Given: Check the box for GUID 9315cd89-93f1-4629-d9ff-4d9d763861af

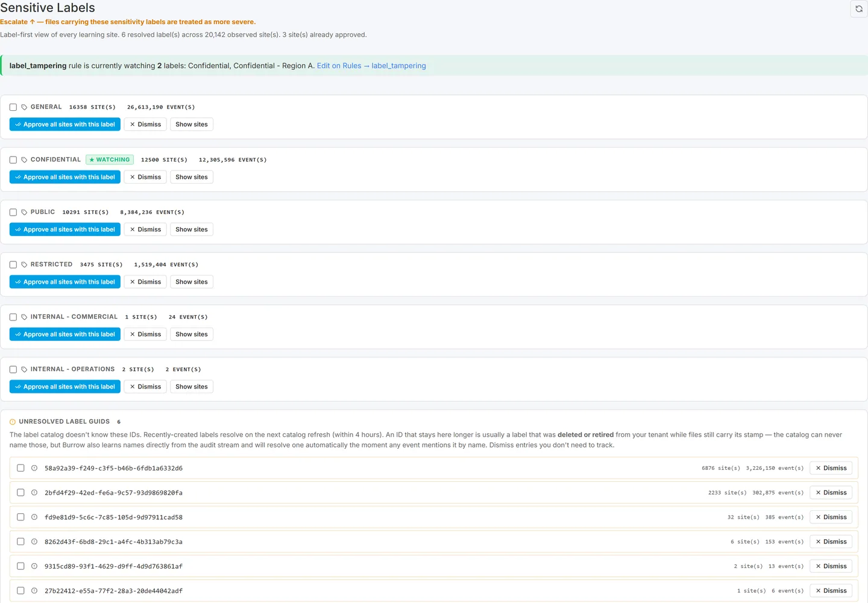Looking at the screenshot, I should pyautogui.click(x=20, y=566).
